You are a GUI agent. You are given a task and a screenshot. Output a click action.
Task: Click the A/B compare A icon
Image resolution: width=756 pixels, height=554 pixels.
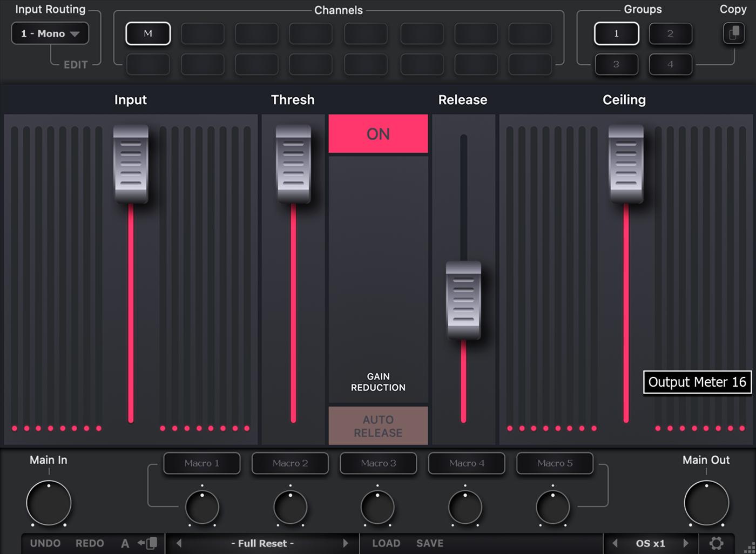(125, 544)
